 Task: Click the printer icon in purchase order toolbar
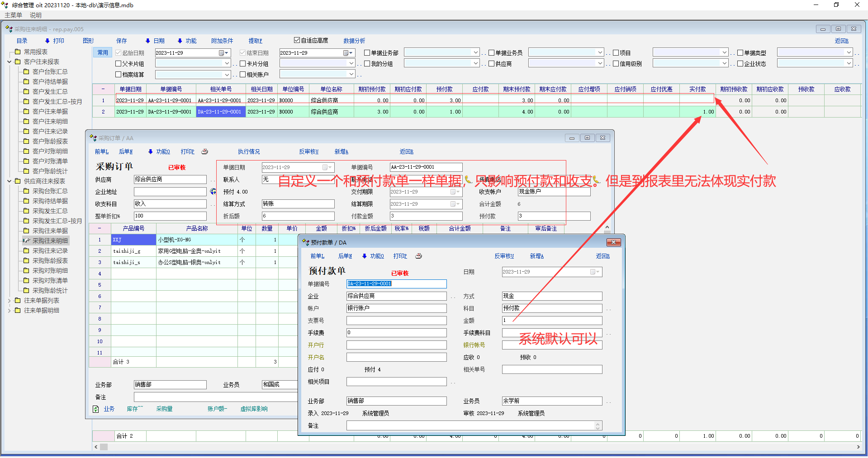(204, 152)
